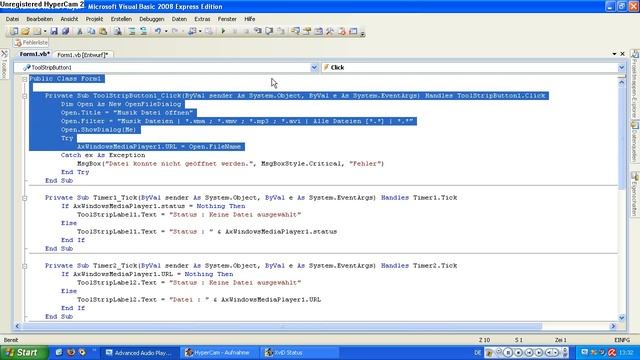This screenshot has height=360, width=640.
Task: Open the Bearbeiten menu
Action: pyautogui.click(x=40, y=19)
